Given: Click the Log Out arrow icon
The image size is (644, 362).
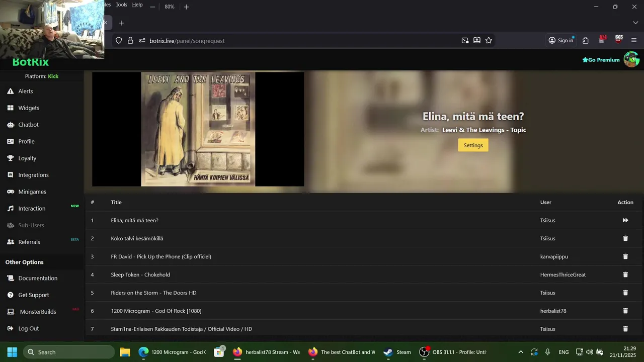Looking at the screenshot, I should (x=10, y=328).
